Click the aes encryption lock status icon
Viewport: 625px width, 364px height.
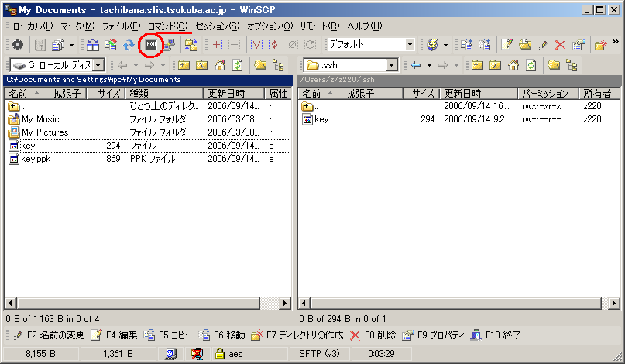pos(220,354)
